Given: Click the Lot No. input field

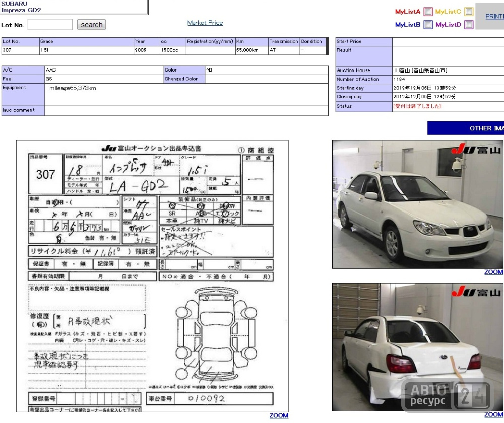Looking at the screenshot, I should (50, 25).
